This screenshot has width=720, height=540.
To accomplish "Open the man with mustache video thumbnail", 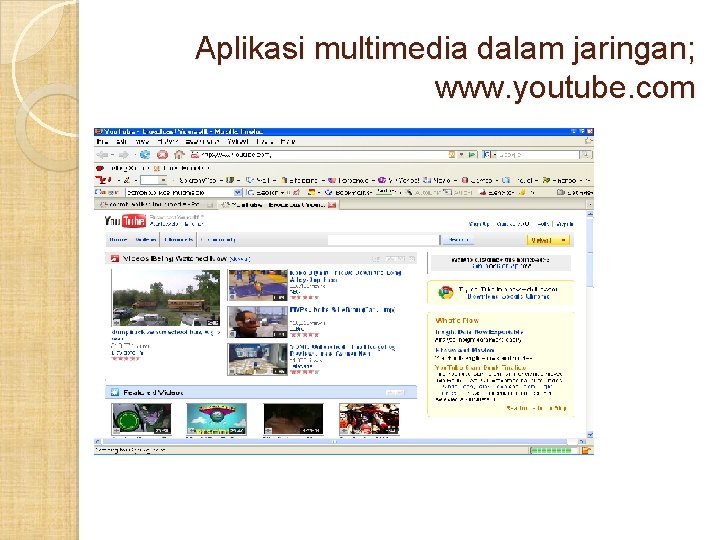I will [x=258, y=322].
